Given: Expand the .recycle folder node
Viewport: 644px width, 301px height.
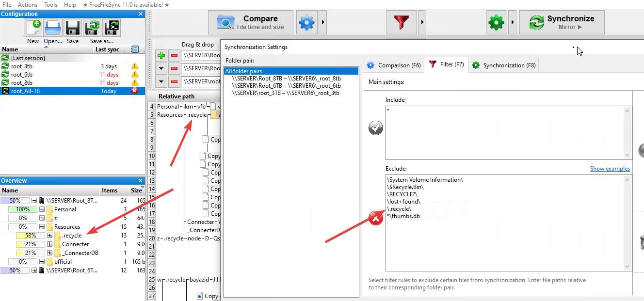Looking at the screenshot, I should [49, 236].
